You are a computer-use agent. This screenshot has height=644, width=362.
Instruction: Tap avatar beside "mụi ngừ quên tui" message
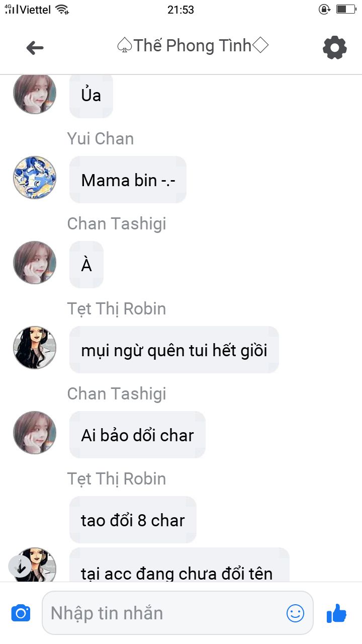click(x=35, y=348)
